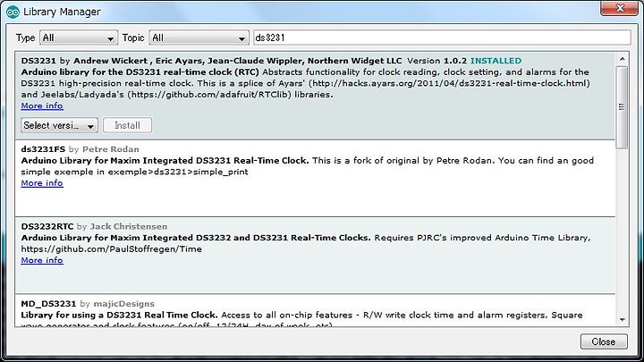644x362 pixels.
Task: Open the Topic filter dropdown
Action: click(x=199, y=38)
